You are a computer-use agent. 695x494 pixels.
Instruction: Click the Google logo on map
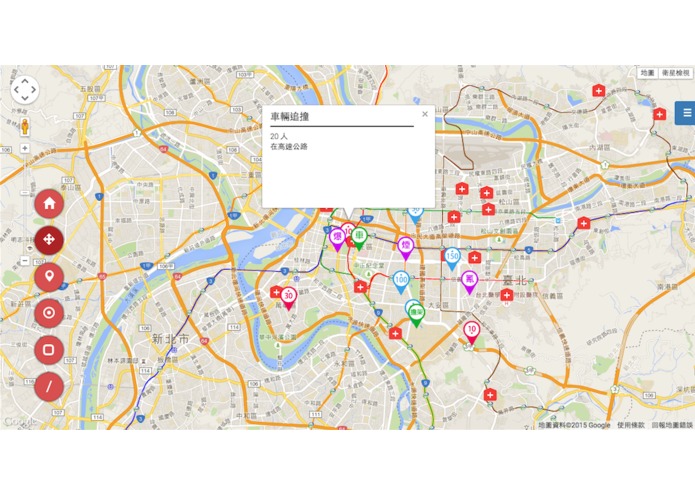pyautogui.click(x=20, y=422)
